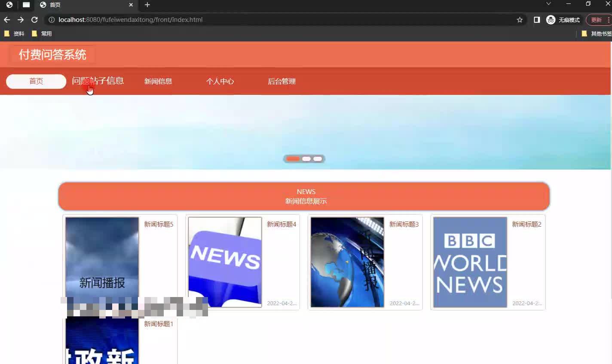Click the 新闻信息展示 NEWS banner

pyautogui.click(x=304, y=196)
